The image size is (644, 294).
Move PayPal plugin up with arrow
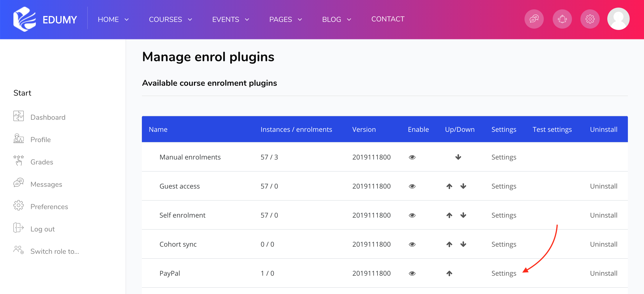449,273
